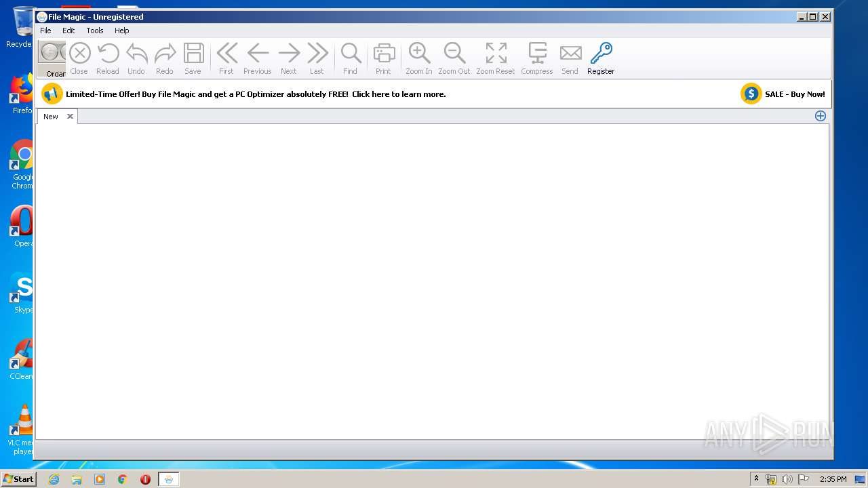Click the taskbar clock showing 2:35 PM
This screenshot has width=868, height=488.
pos(833,479)
